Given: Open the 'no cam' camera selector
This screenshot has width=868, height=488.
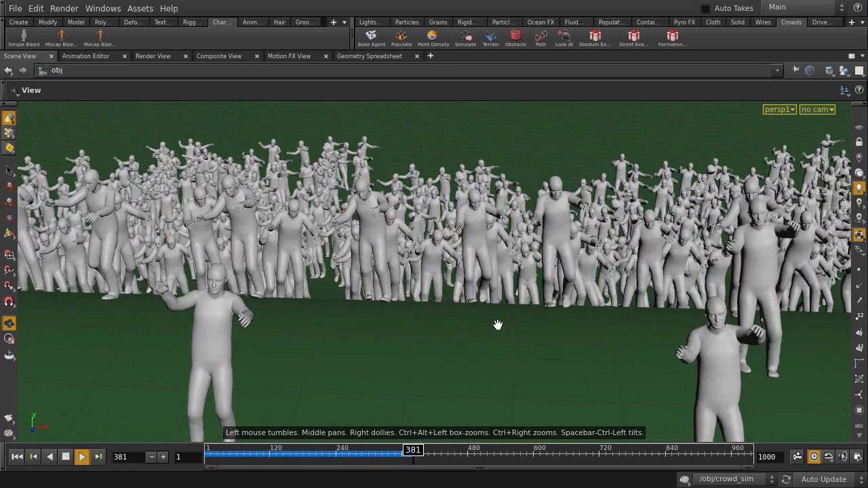Looking at the screenshot, I should coord(816,109).
